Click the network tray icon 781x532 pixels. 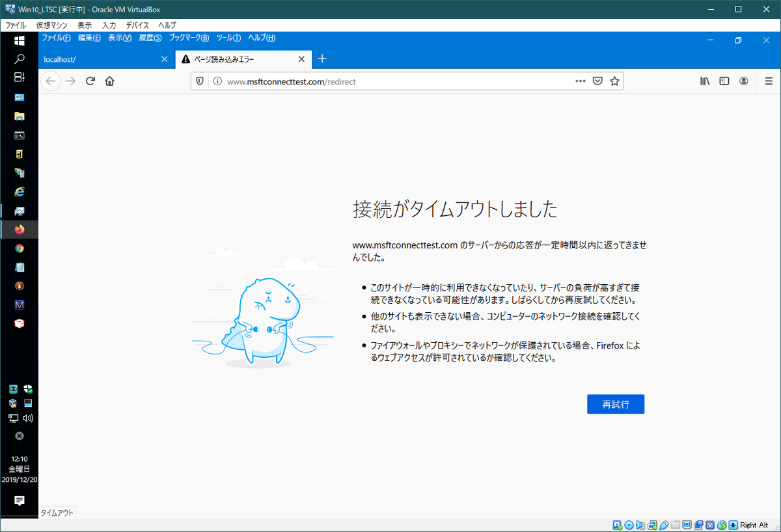(x=13, y=418)
